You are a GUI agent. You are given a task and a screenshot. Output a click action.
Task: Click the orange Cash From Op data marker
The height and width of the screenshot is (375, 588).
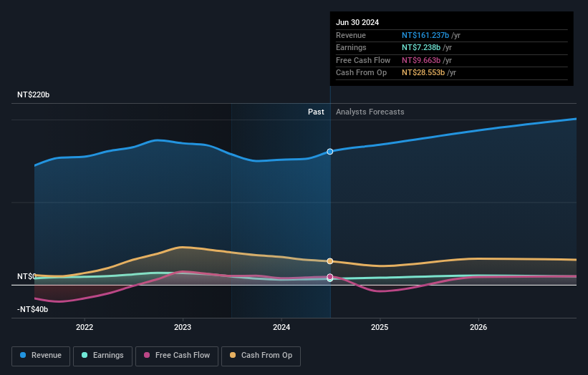pos(330,261)
